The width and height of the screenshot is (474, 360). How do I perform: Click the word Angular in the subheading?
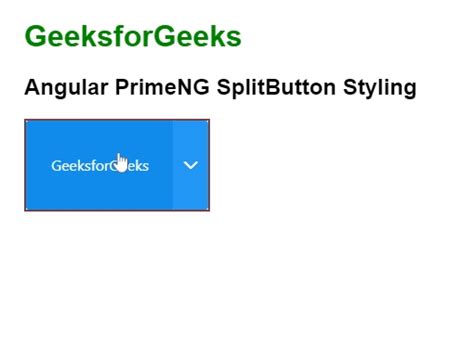pos(66,88)
